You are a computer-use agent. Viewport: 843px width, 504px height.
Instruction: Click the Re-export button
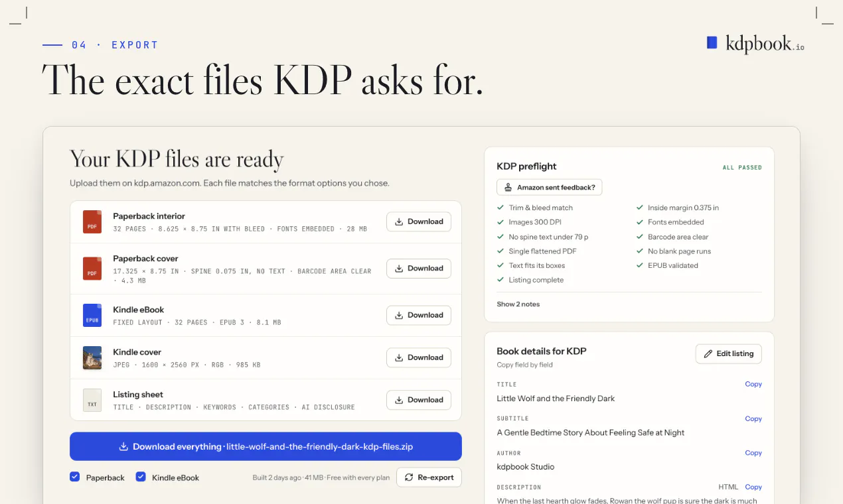(429, 477)
